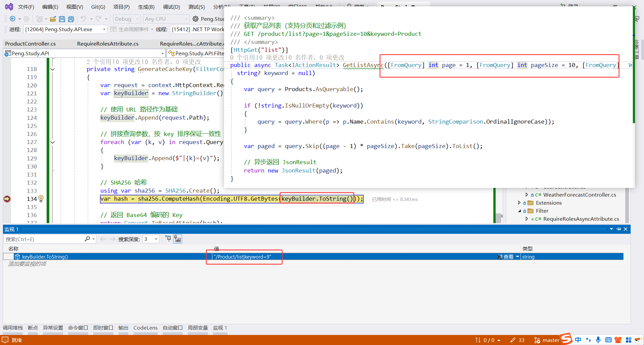Toggle the pin watch values icon
644x345 pixels.
tap(168, 238)
